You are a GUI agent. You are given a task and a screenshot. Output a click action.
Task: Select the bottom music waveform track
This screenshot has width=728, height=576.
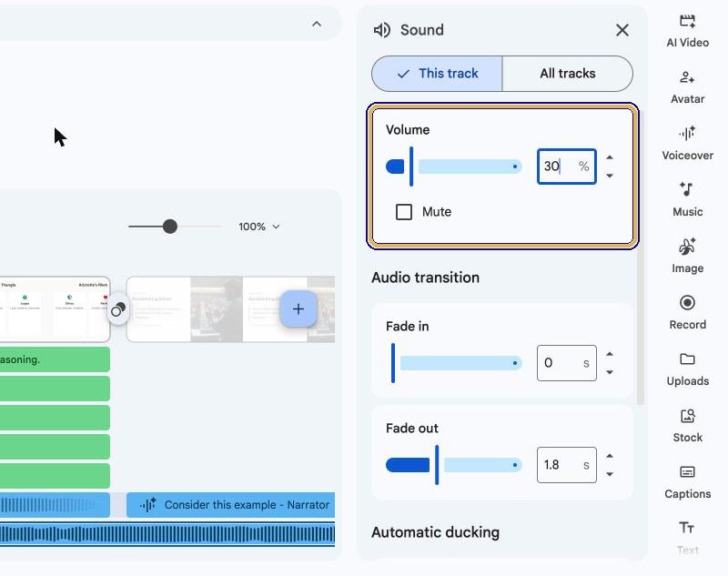point(167,534)
